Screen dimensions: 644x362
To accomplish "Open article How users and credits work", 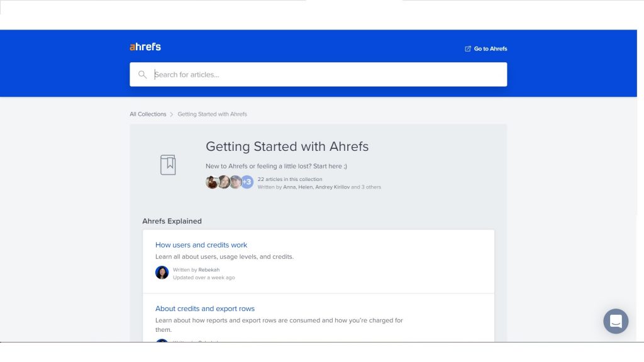I will [201, 245].
